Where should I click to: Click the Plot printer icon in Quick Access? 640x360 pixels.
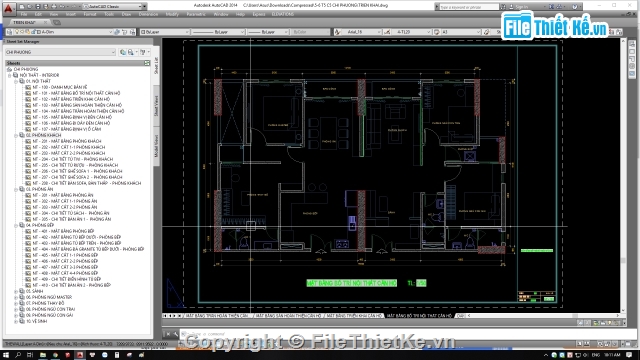(x=54, y=7)
